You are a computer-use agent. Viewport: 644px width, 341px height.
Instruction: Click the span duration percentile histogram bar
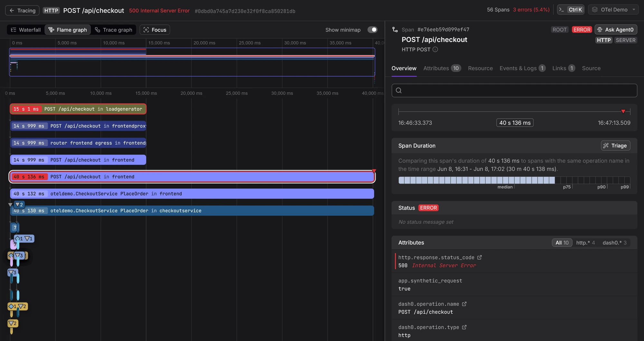(514, 180)
